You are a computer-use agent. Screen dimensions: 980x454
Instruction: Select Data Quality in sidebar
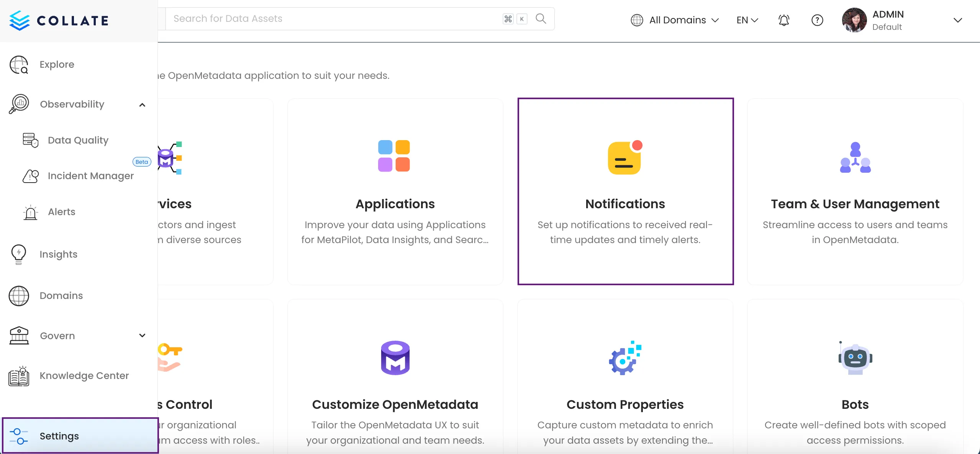[x=78, y=140]
